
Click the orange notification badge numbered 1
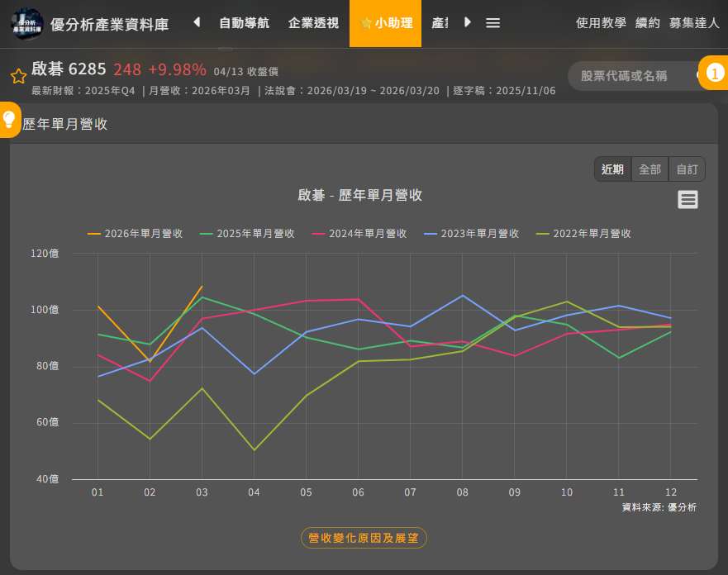point(712,74)
